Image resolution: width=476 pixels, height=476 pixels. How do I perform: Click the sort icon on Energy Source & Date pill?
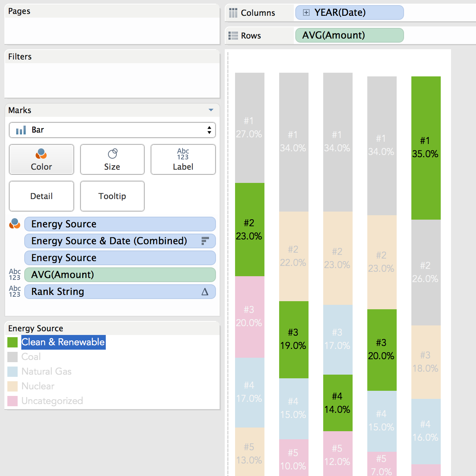click(x=205, y=241)
